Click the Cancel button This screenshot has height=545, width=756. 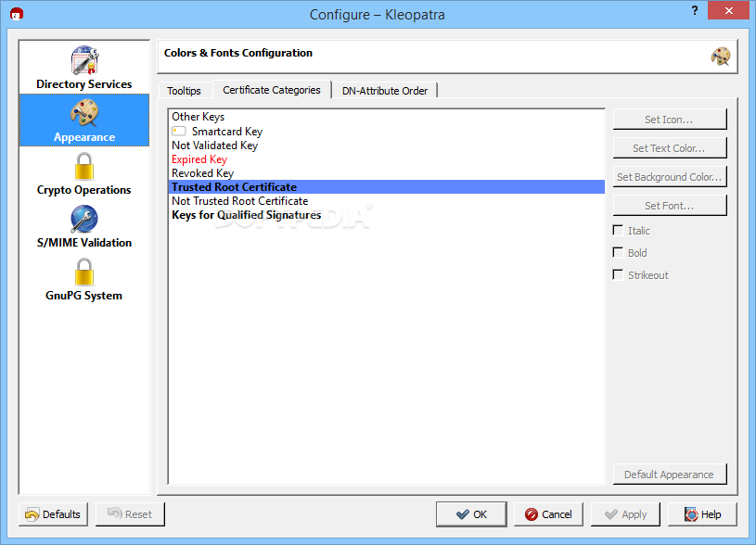click(x=548, y=514)
